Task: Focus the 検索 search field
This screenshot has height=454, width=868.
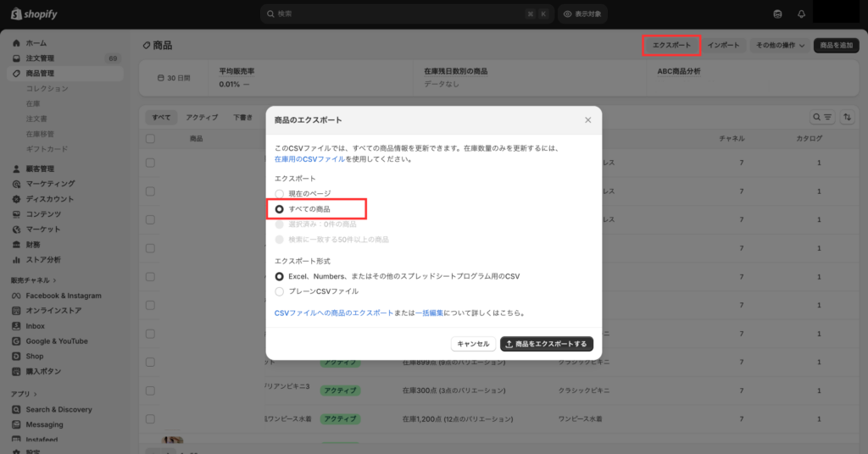Action: 407,14
